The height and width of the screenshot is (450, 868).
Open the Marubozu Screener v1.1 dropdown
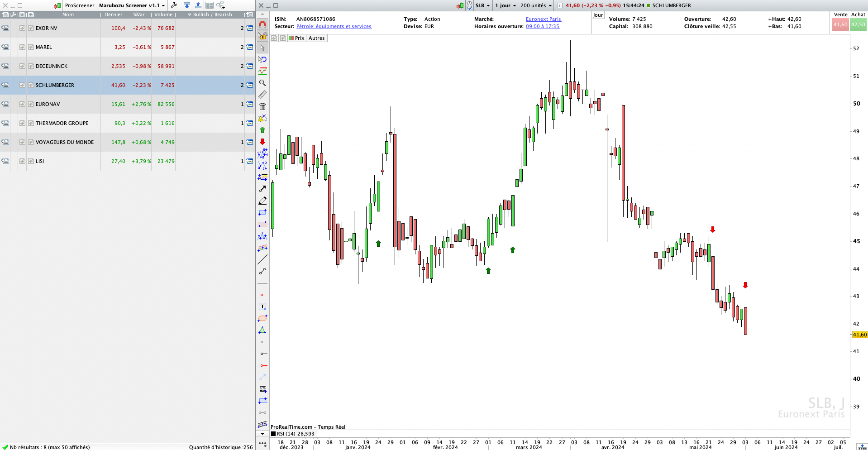pyautogui.click(x=132, y=5)
